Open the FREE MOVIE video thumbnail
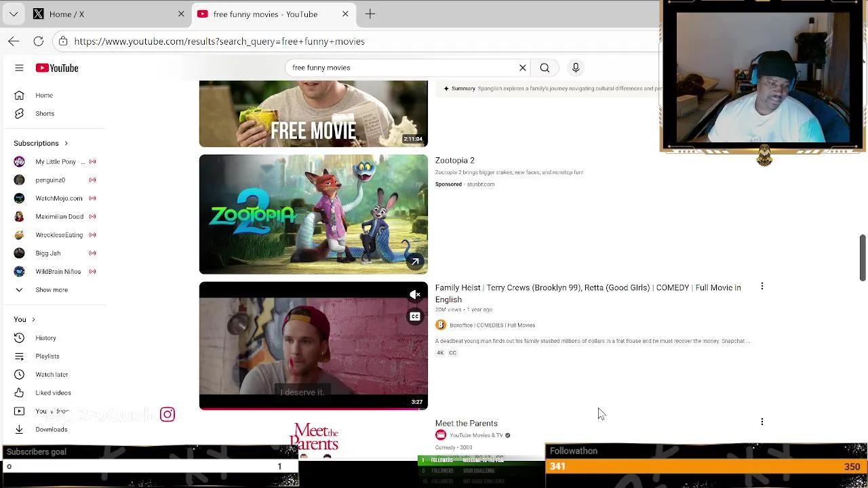 (x=313, y=113)
